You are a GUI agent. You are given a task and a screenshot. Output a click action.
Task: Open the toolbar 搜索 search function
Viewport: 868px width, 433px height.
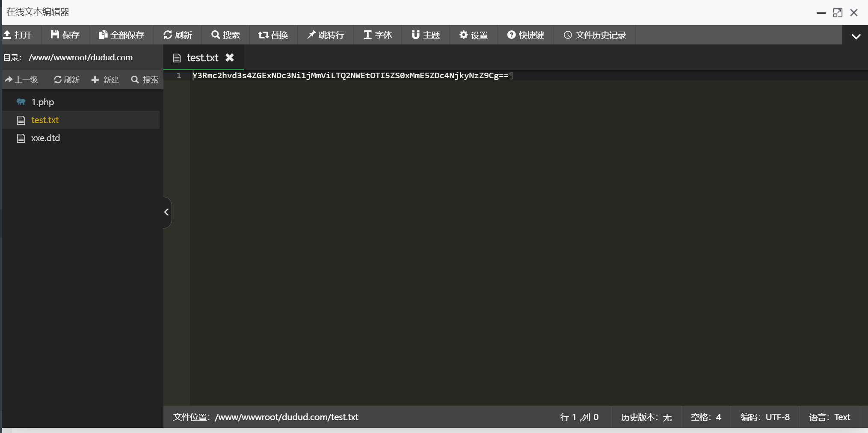tap(225, 35)
